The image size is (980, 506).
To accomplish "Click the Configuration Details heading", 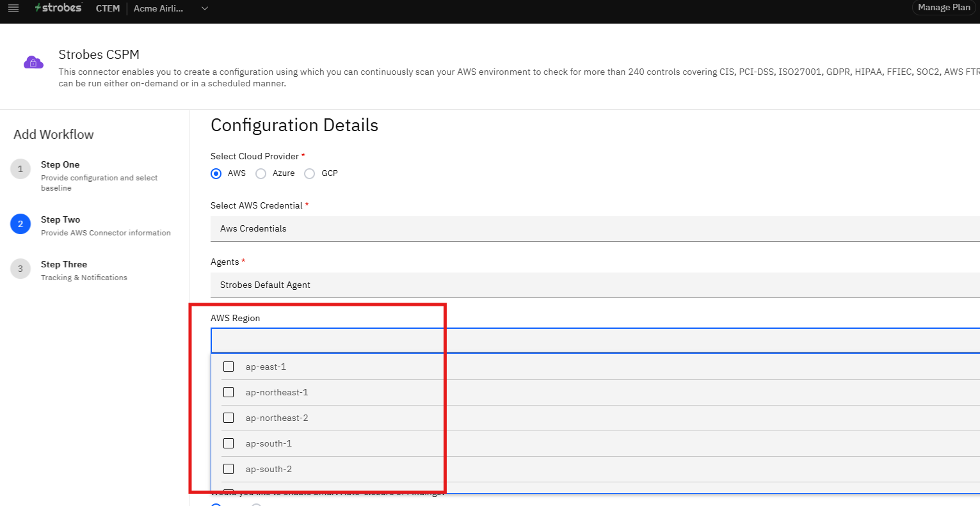I will (294, 125).
